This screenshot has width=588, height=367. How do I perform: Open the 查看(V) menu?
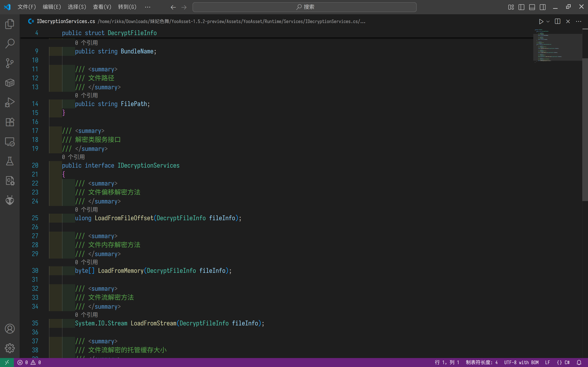(102, 7)
